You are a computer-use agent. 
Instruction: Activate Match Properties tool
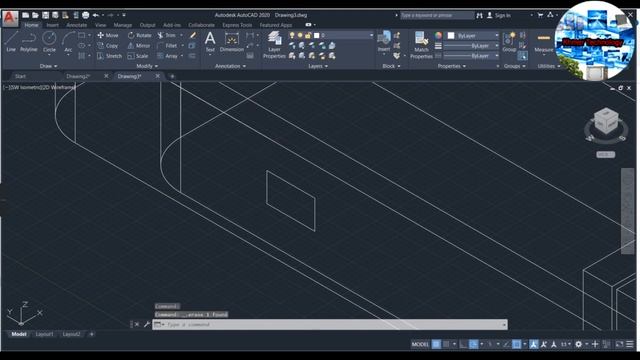[421, 45]
